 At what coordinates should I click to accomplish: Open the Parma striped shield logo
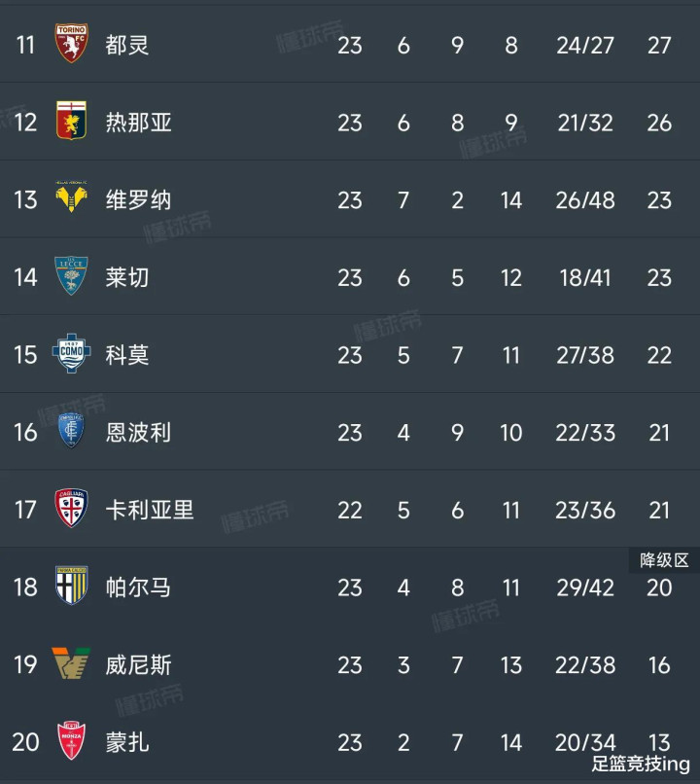pyautogui.click(x=71, y=586)
